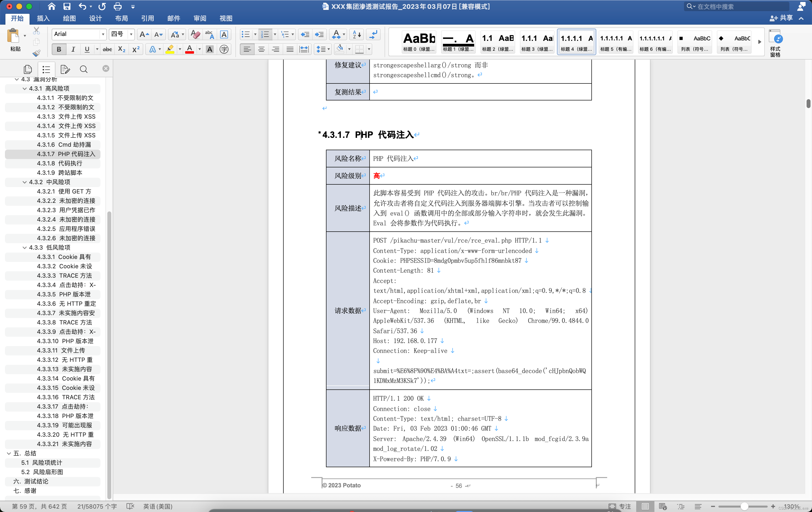
Task: Collapse 4.3.3 低风险项 in outline
Action: click(25, 248)
